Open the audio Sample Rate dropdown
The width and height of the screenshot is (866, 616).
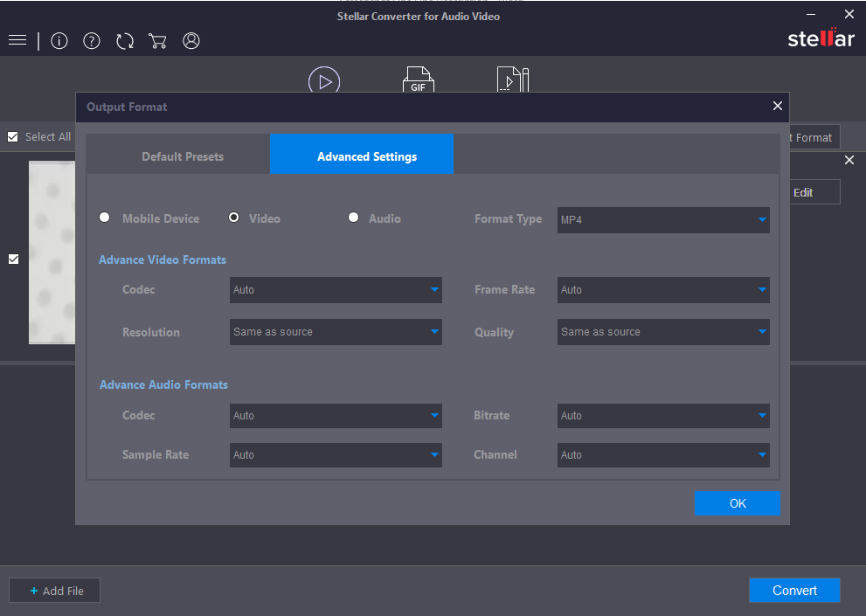tap(336, 455)
